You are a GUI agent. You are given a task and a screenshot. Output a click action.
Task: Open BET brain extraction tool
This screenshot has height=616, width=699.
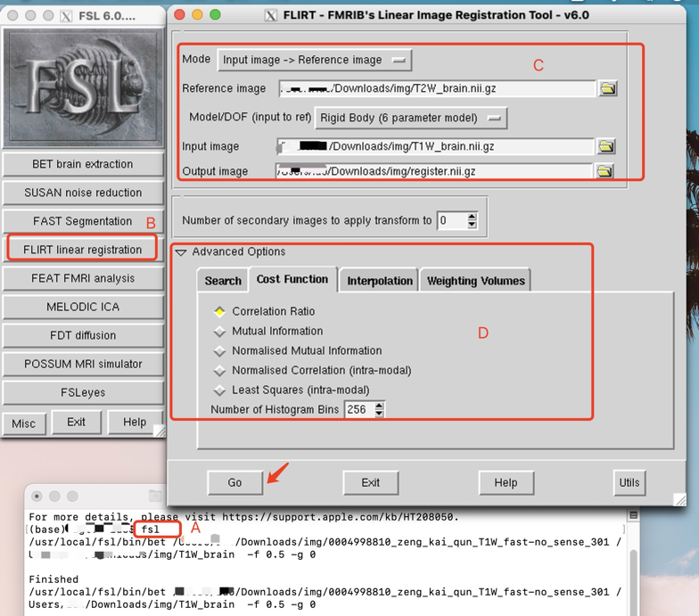tap(83, 164)
